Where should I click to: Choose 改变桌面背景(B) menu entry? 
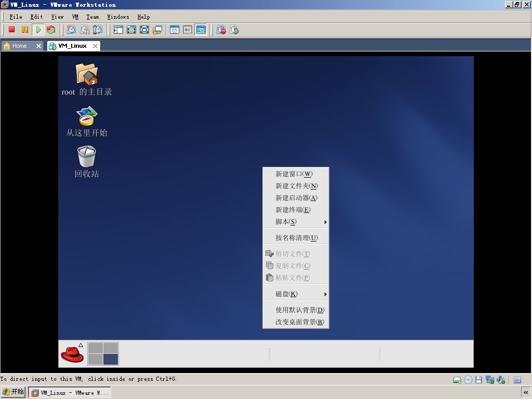tap(296, 322)
